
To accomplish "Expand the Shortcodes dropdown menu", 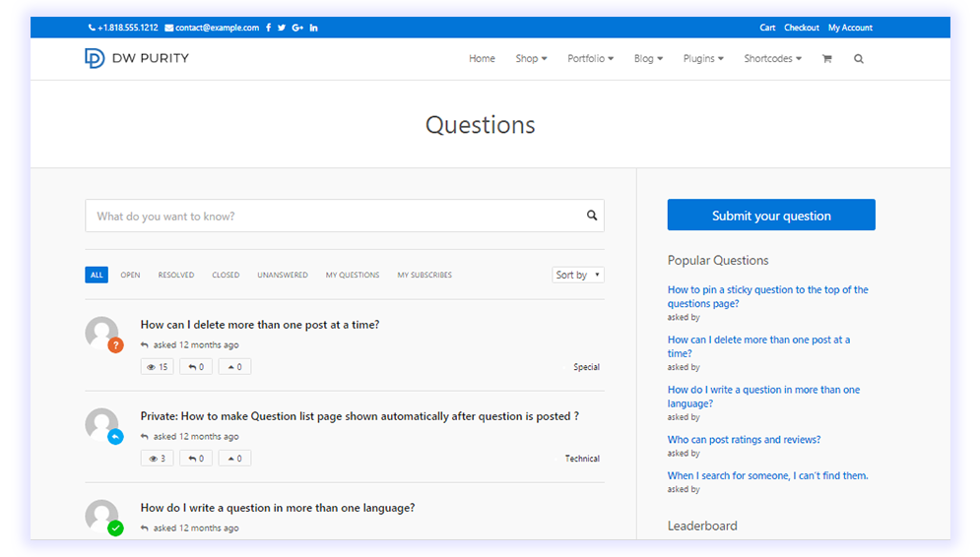I will coord(772,59).
